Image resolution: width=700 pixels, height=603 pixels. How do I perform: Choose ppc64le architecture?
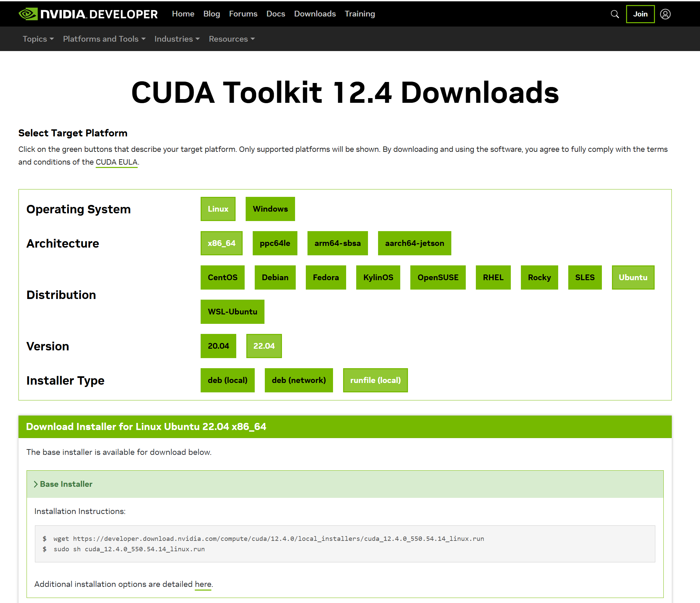click(x=275, y=243)
